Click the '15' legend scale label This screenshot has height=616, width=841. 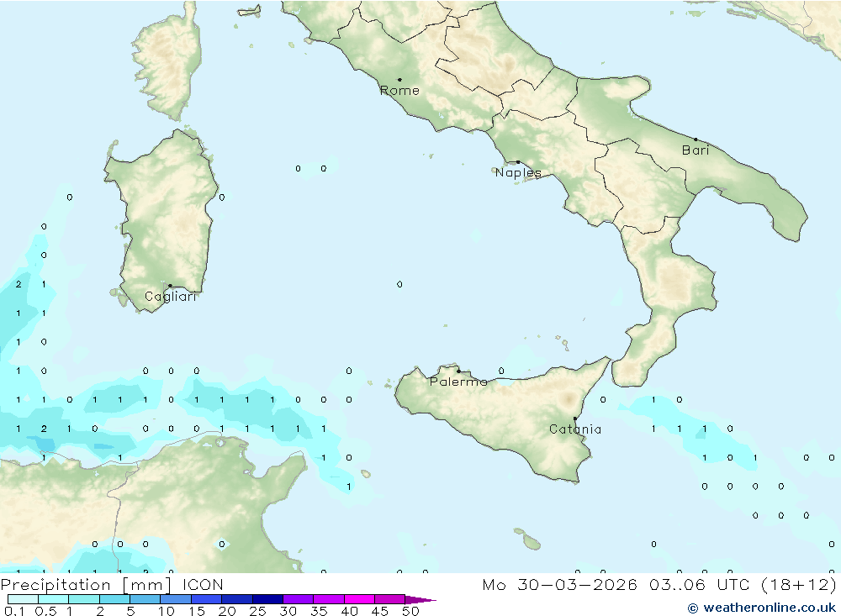[x=197, y=611]
